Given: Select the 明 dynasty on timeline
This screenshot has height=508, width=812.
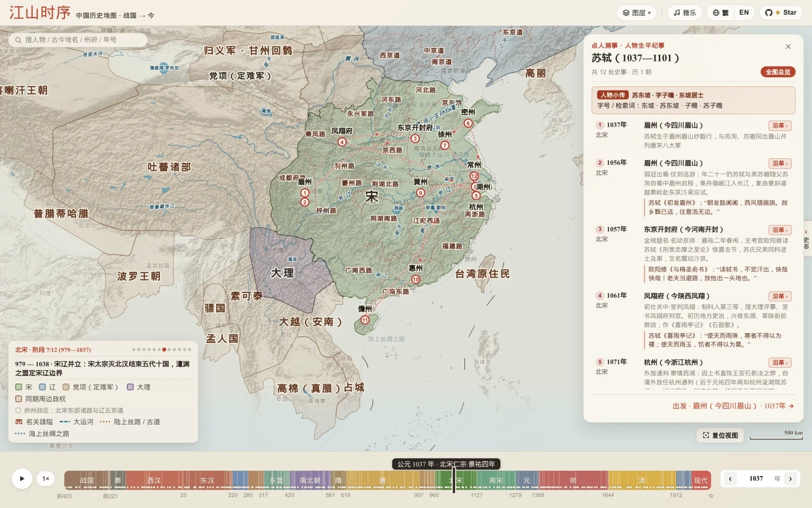Looking at the screenshot, I should point(572,480).
